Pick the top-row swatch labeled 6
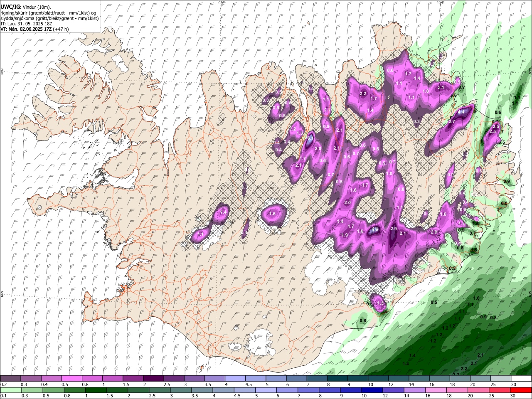 [x=296, y=379]
